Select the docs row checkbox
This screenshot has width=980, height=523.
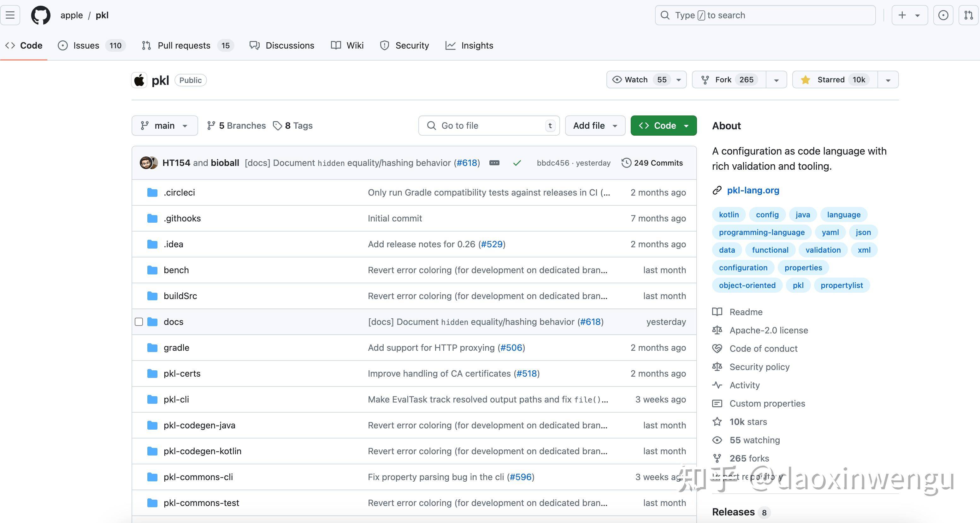click(x=139, y=322)
